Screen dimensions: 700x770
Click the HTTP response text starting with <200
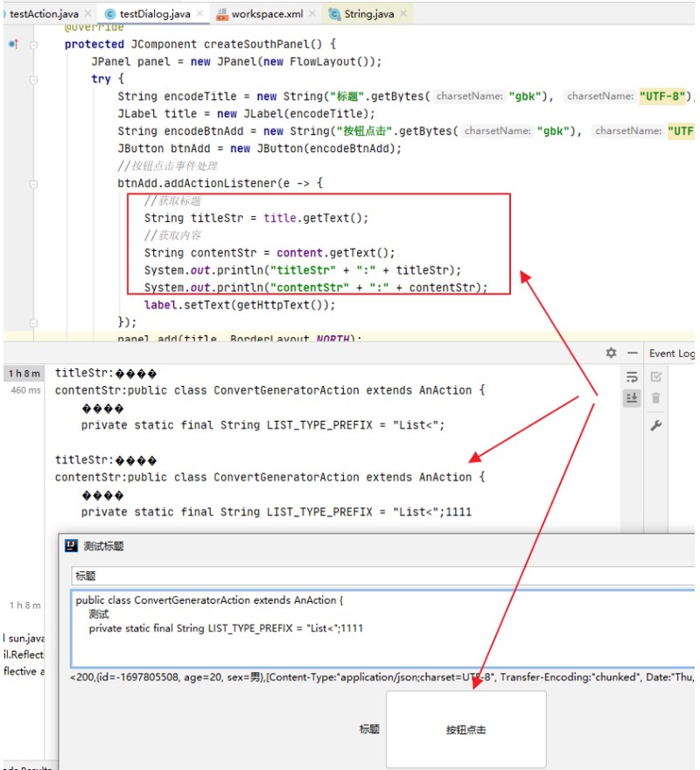pyautogui.click(x=382, y=677)
